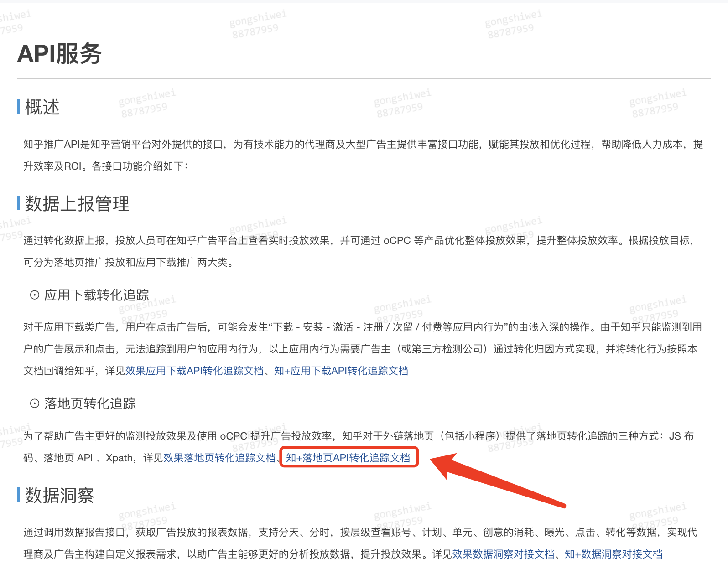
Task: Click the 概述 section heading
Action: tap(42, 107)
